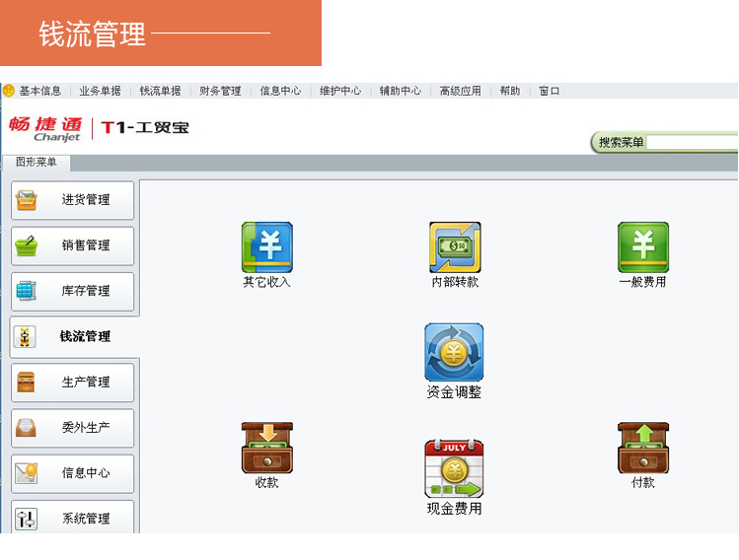This screenshot has height=560, width=739.
Task: Open the 维护中心 menu
Action: tap(340, 91)
